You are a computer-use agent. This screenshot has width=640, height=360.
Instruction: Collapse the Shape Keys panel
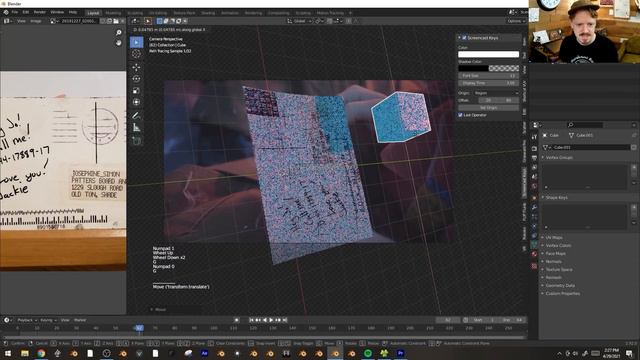pos(557,198)
